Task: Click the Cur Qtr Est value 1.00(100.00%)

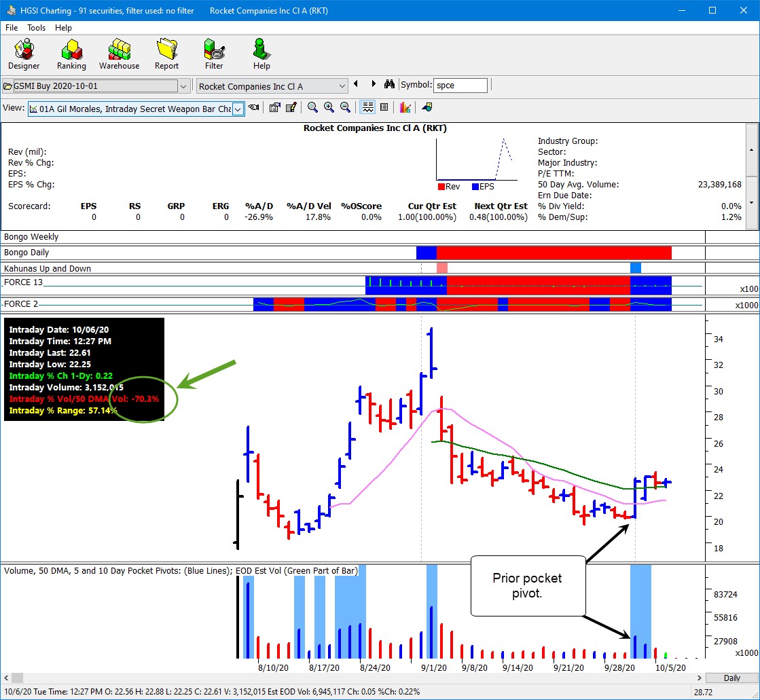Action: (427, 217)
